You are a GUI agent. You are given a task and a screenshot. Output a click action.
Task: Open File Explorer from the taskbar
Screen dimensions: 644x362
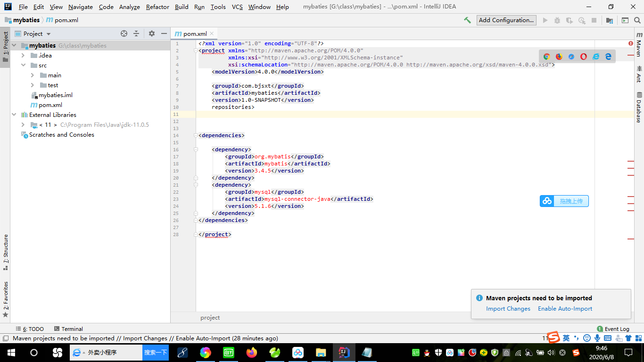coord(321,353)
